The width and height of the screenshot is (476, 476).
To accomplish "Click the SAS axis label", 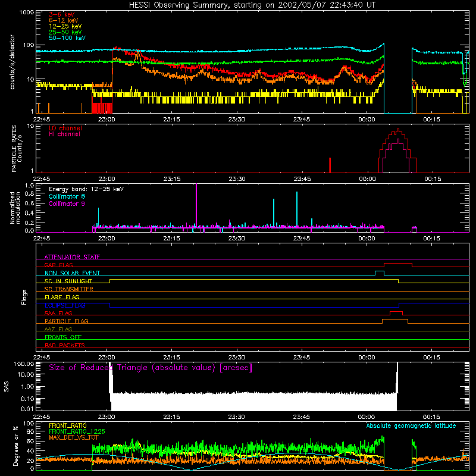I will tap(7, 387).
